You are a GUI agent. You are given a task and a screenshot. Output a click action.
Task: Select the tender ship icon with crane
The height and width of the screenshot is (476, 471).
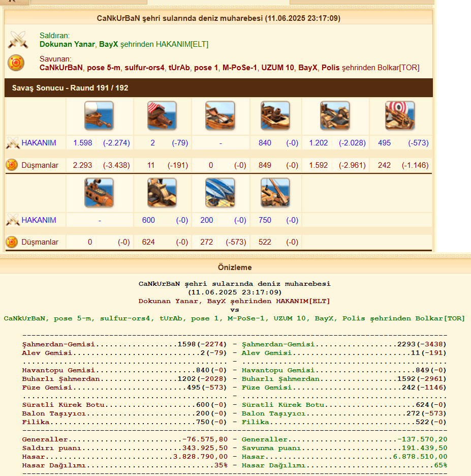275,192
